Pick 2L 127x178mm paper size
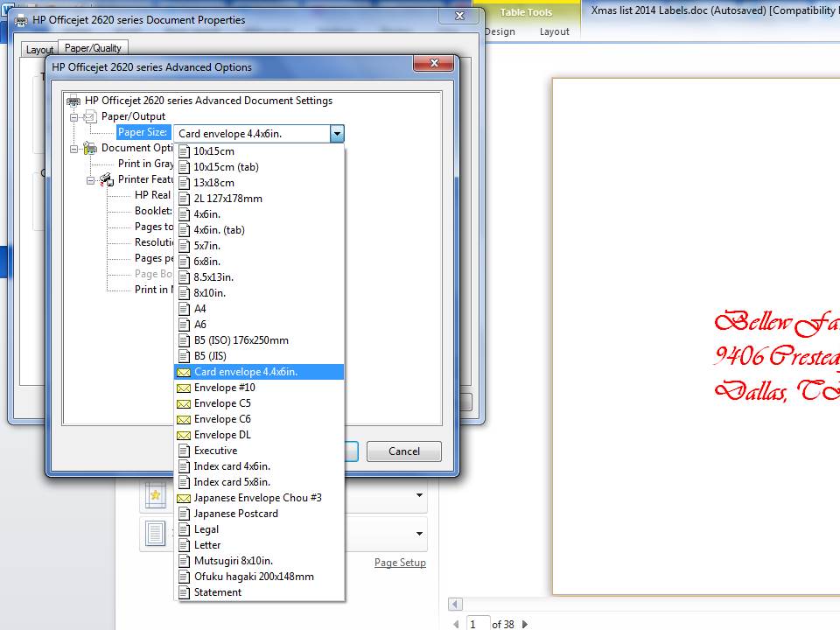The width and height of the screenshot is (840, 630). [259, 199]
